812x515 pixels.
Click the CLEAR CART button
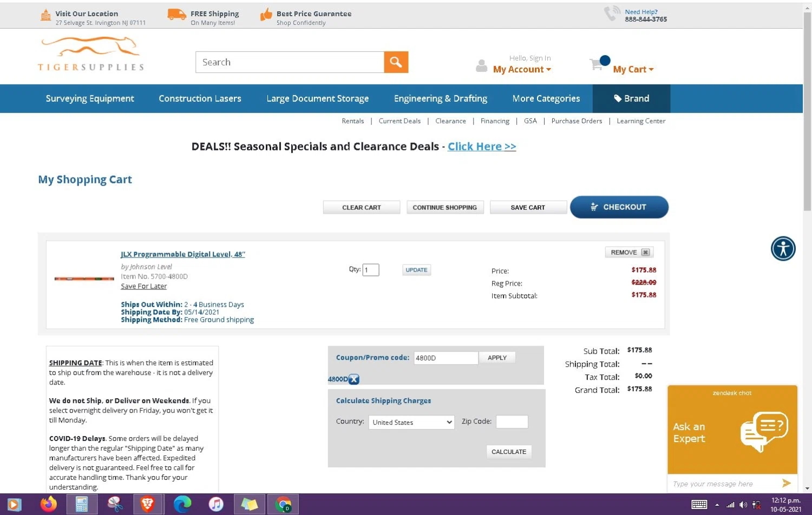click(362, 207)
